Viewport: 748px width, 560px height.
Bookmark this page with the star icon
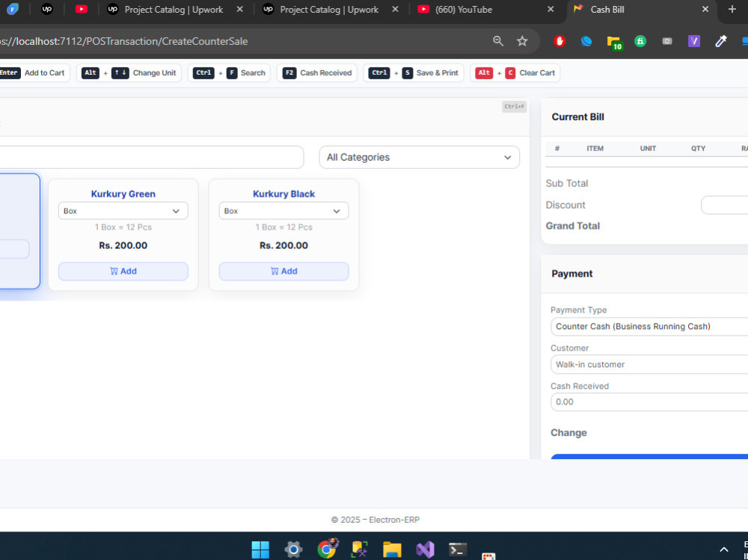coord(522,41)
